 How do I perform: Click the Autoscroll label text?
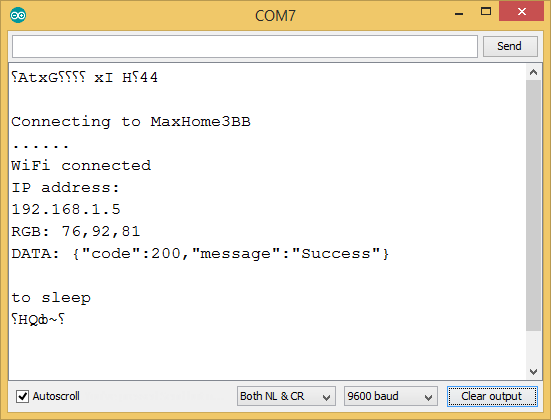(56, 396)
